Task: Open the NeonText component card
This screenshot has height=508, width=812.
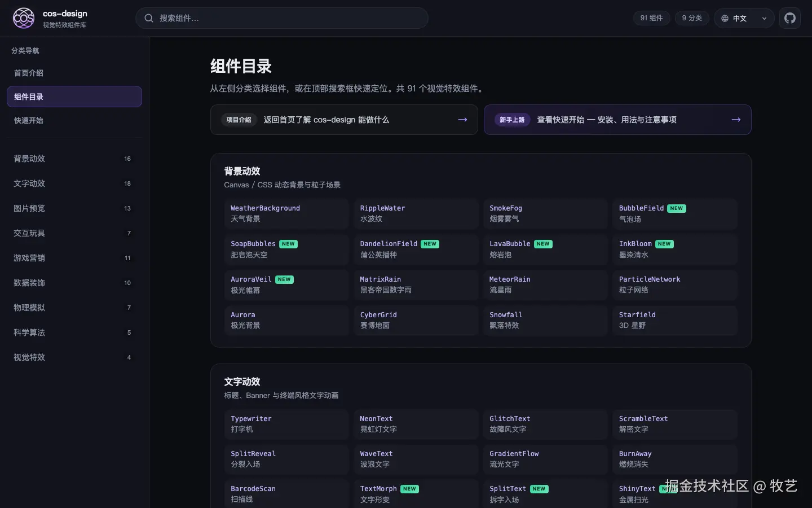Action: coord(416,424)
